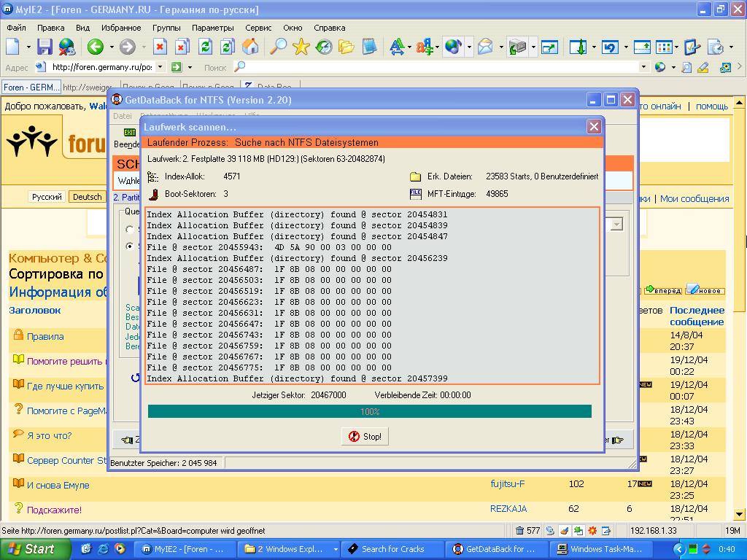Click the globe with music note icon

(x=453, y=47)
